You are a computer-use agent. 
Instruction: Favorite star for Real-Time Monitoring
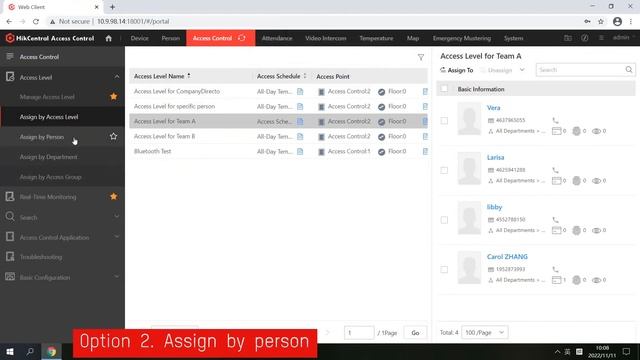point(113,197)
